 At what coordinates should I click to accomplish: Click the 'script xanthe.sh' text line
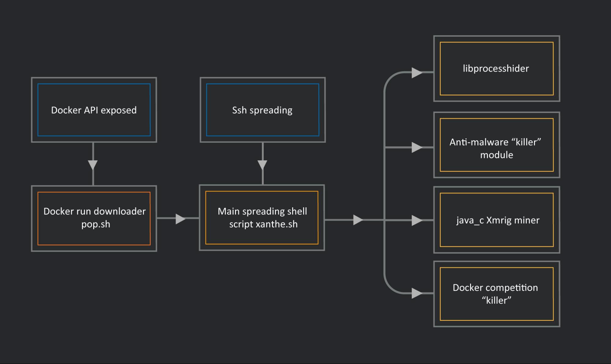tap(263, 224)
